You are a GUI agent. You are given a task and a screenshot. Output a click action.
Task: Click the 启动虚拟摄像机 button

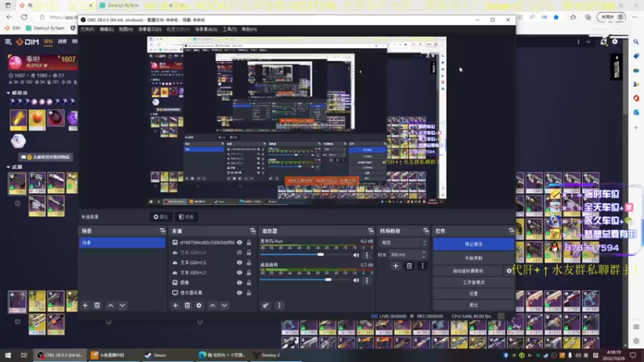[468, 271]
